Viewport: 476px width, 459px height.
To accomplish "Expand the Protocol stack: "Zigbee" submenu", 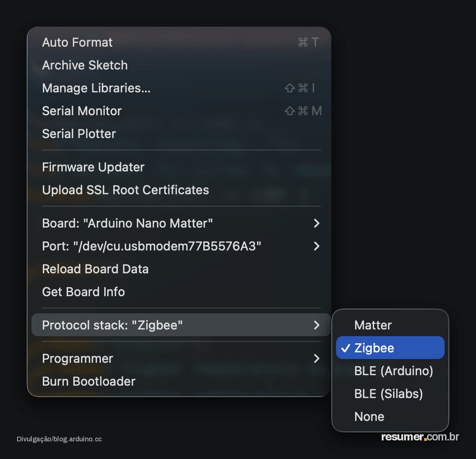I will [181, 325].
